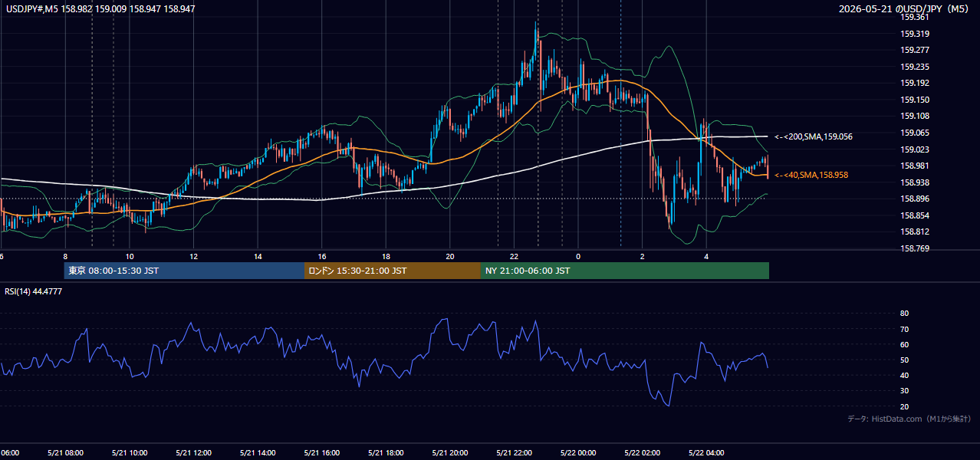Click bottom time label 5/21 10:00
This screenshot has height=460, width=980.
tap(130, 452)
